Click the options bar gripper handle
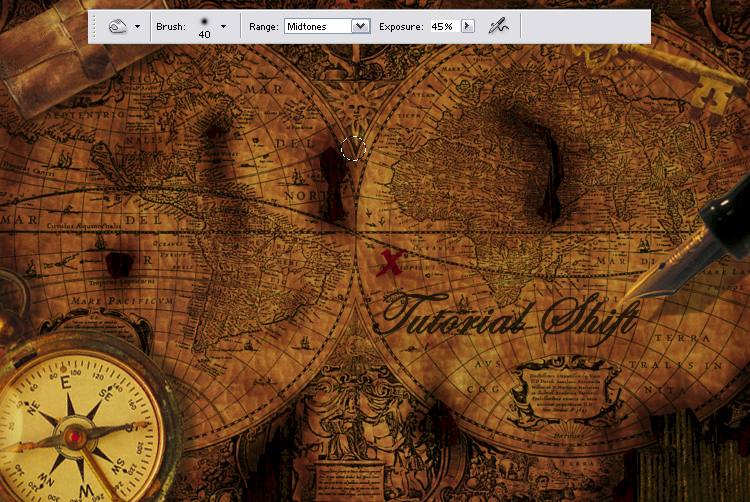 [x=96, y=27]
